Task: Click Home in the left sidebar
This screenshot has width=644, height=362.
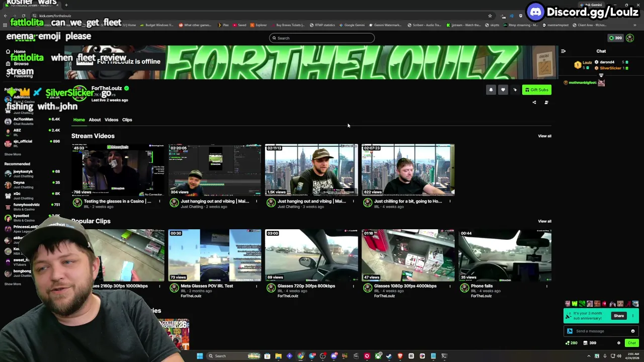Action: click(x=20, y=52)
